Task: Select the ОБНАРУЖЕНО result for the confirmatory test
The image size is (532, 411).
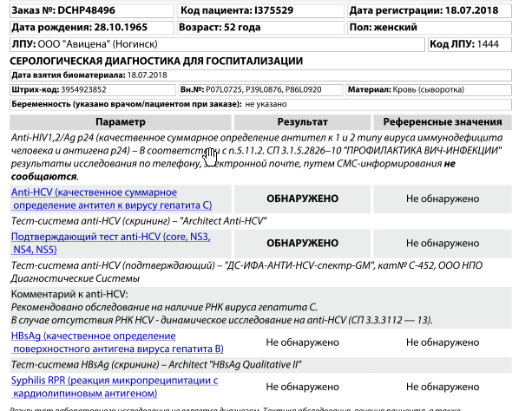Action: click(x=302, y=243)
